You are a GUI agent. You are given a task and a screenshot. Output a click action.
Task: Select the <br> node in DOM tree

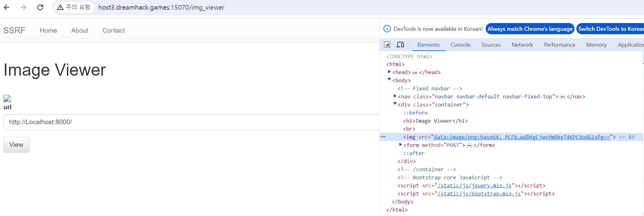click(x=409, y=129)
